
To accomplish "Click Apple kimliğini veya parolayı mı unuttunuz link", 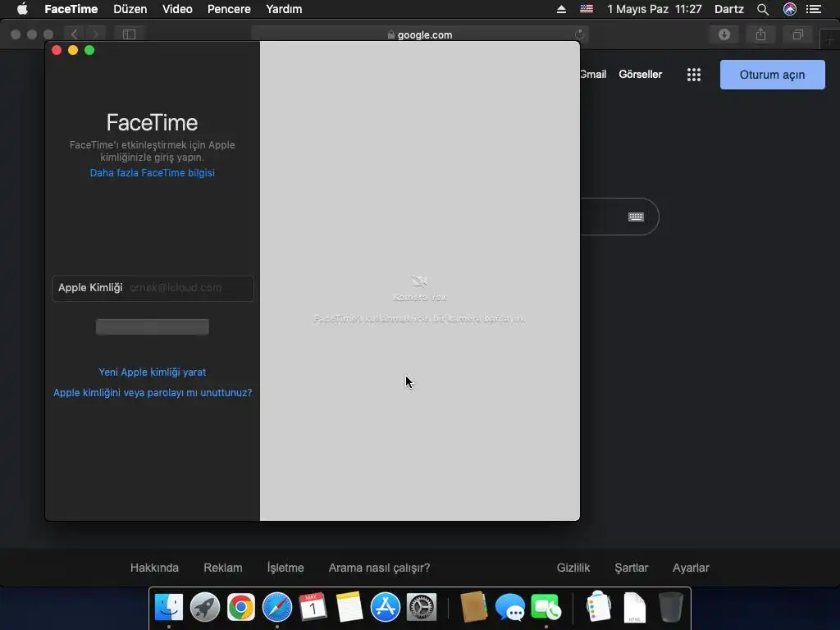I will point(153,393).
